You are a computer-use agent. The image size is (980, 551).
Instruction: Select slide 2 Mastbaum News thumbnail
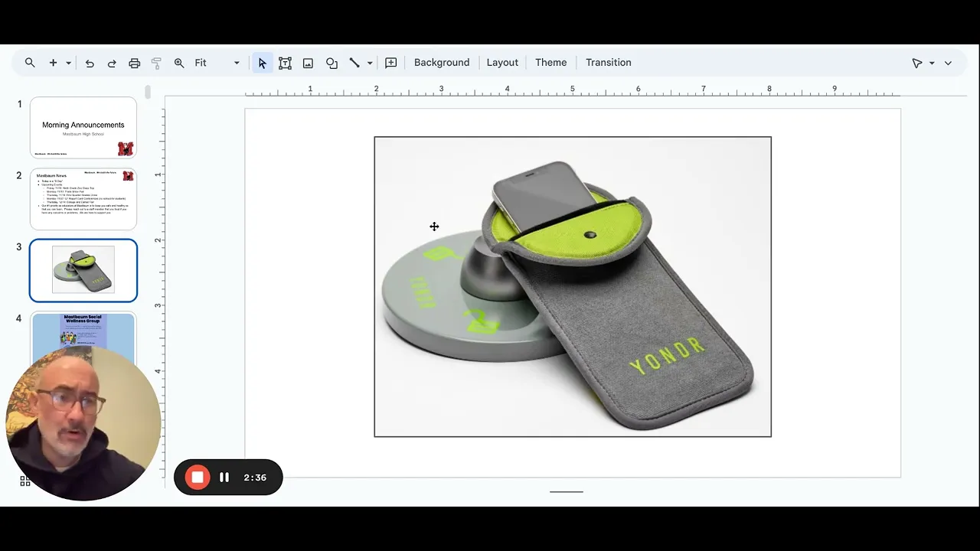[x=83, y=199]
